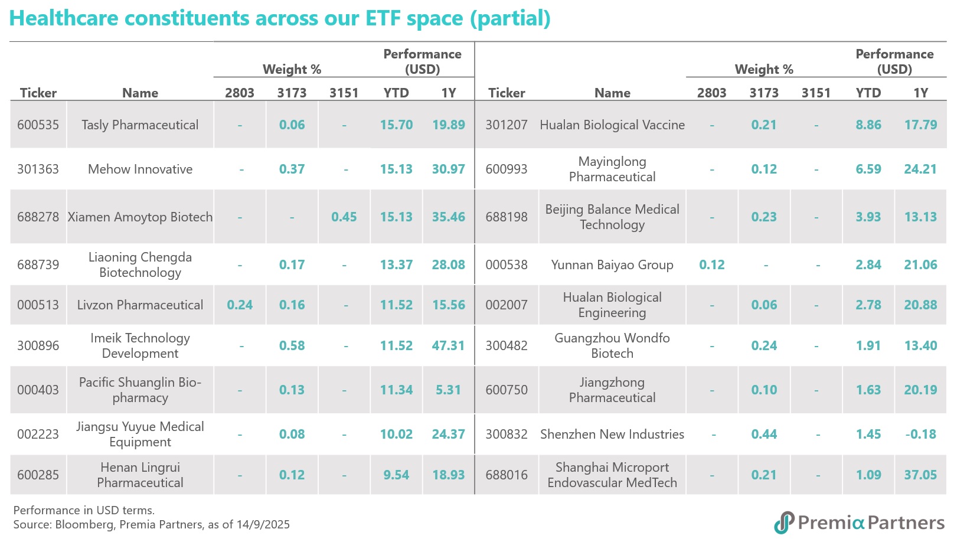Select ticker 688016 in the right table
This screenshot has height=542, width=980.
click(x=507, y=475)
